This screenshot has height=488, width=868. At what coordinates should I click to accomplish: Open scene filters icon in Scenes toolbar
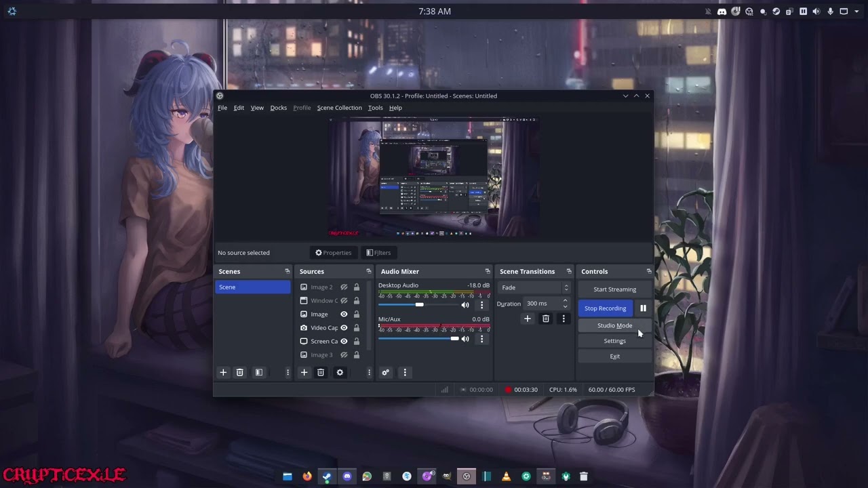258,372
